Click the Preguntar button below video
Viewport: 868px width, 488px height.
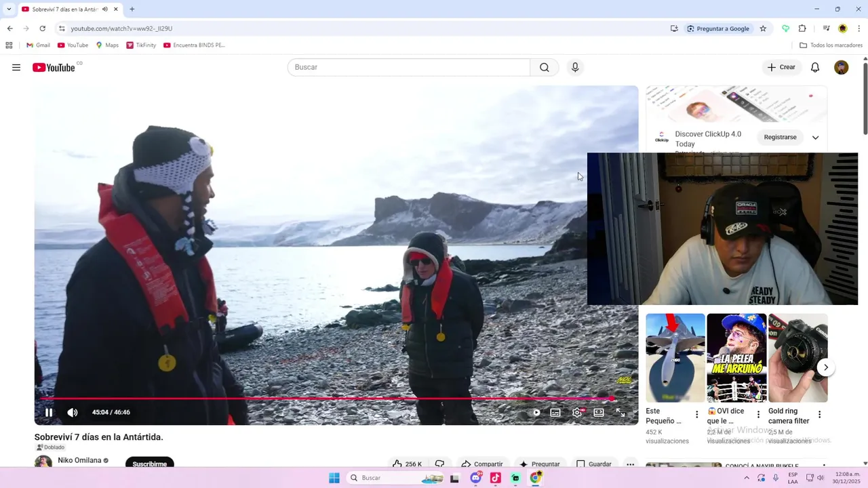(539, 464)
